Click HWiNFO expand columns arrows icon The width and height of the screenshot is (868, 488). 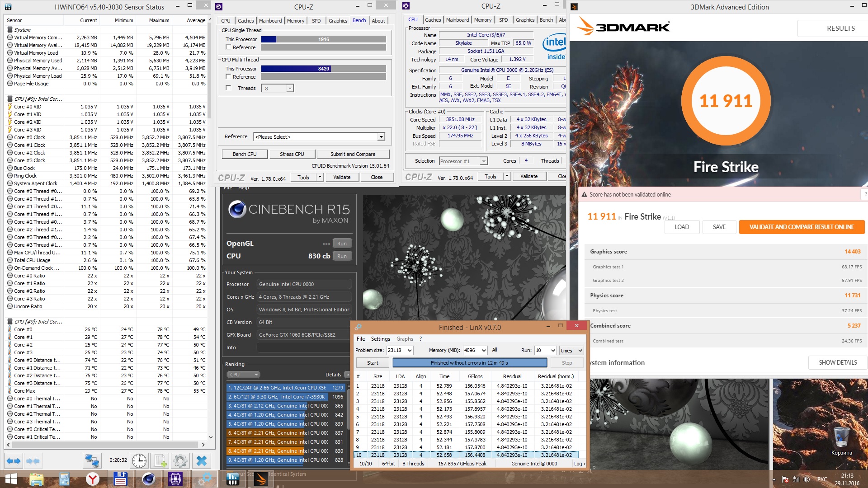14,461
